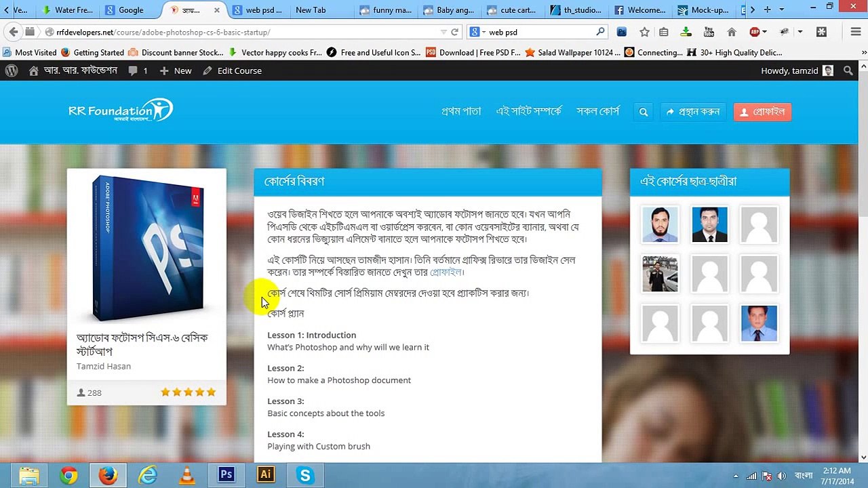The width and height of the screenshot is (868, 488).
Task: Click the admin bar search magnifier
Action: tap(848, 70)
